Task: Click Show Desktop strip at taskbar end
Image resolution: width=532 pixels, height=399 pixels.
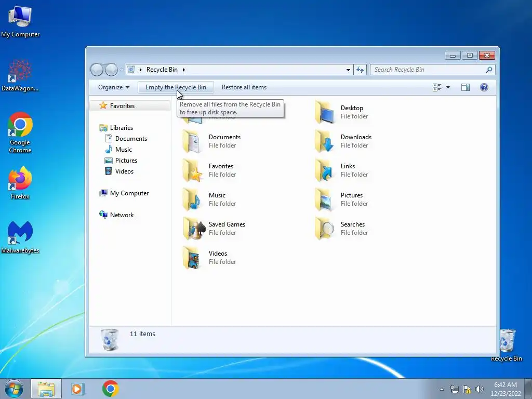Action: tap(528, 389)
